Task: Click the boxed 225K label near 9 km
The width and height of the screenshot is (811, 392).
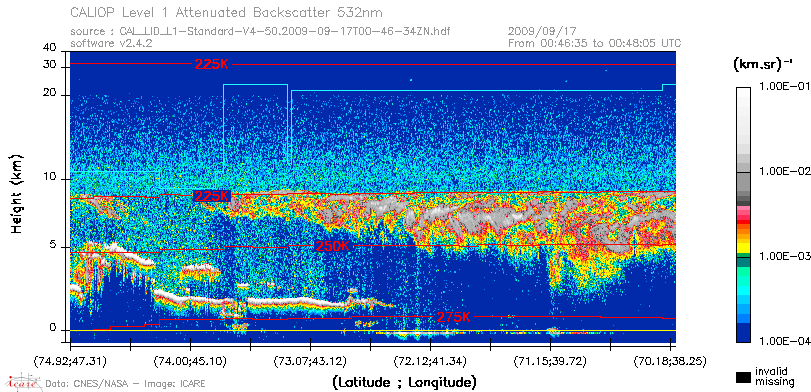Action: point(211,197)
